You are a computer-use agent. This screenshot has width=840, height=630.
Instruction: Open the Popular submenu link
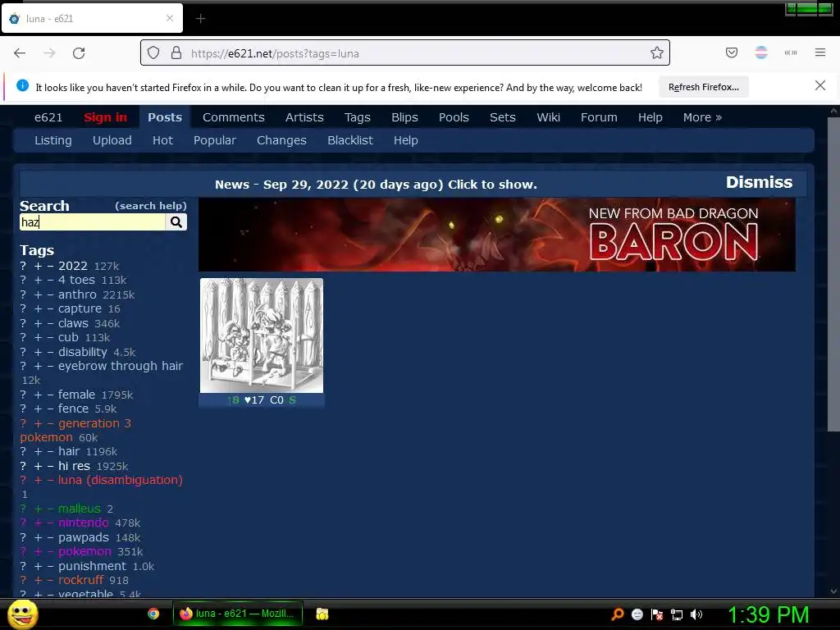coord(215,140)
